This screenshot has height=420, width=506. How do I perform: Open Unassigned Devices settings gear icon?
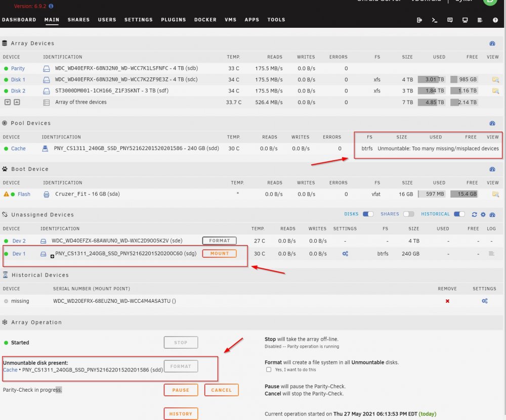483,214
